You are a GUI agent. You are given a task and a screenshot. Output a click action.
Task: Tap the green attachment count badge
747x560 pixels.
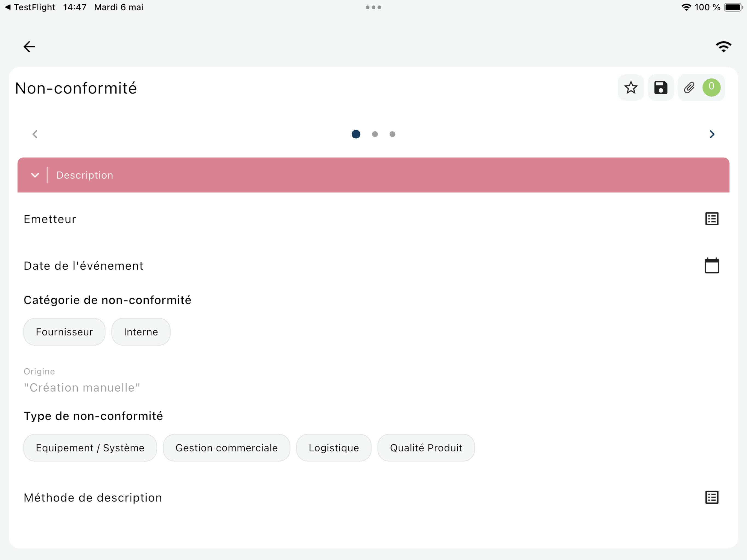[711, 87]
